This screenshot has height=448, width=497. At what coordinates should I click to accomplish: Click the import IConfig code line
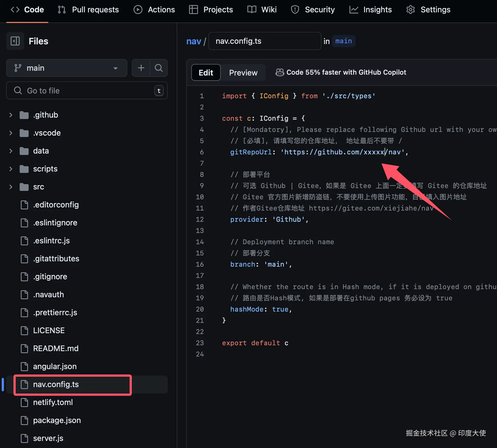[299, 96]
